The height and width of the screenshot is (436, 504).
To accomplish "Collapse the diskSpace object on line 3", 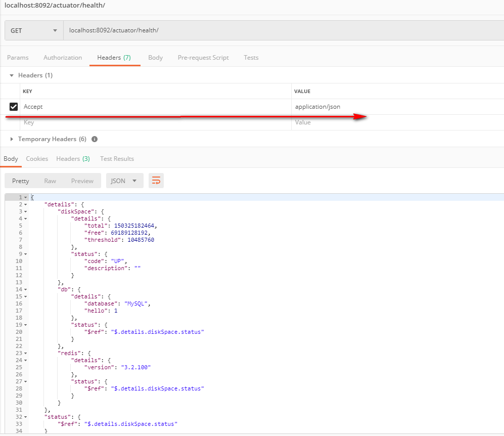I will tap(26, 211).
